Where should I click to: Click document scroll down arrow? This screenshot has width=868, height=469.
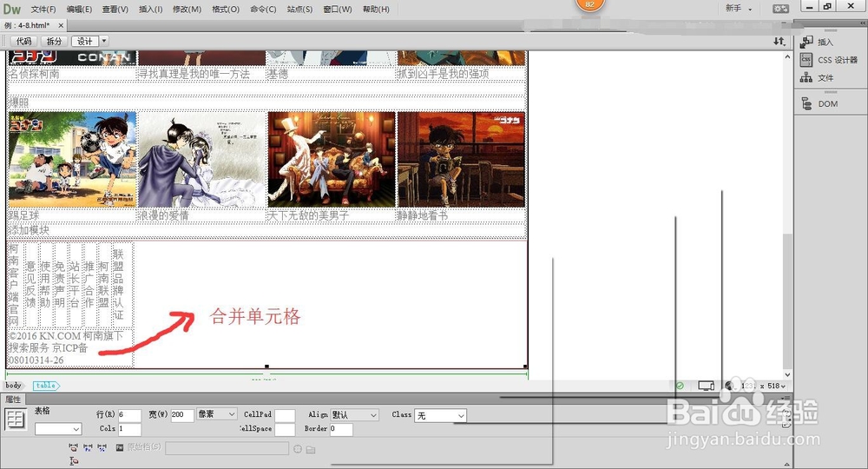pyautogui.click(x=786, y=374)
